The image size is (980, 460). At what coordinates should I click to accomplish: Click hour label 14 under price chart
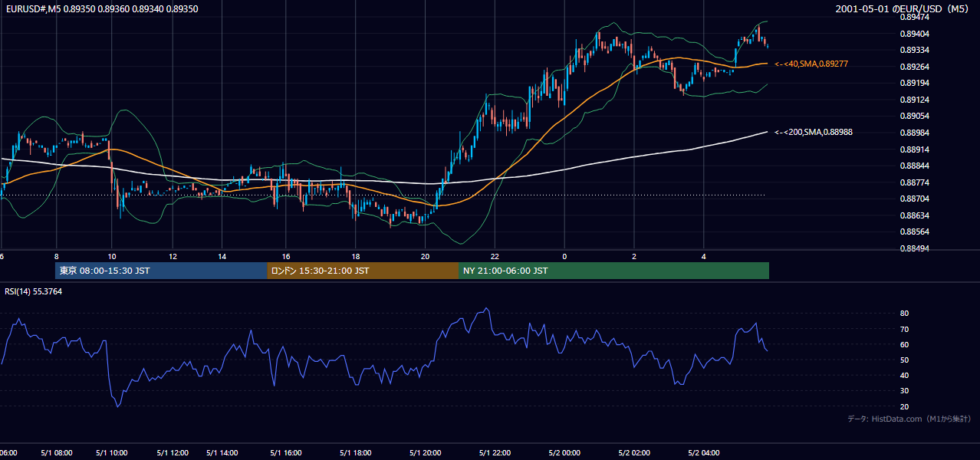pos(222,256)
